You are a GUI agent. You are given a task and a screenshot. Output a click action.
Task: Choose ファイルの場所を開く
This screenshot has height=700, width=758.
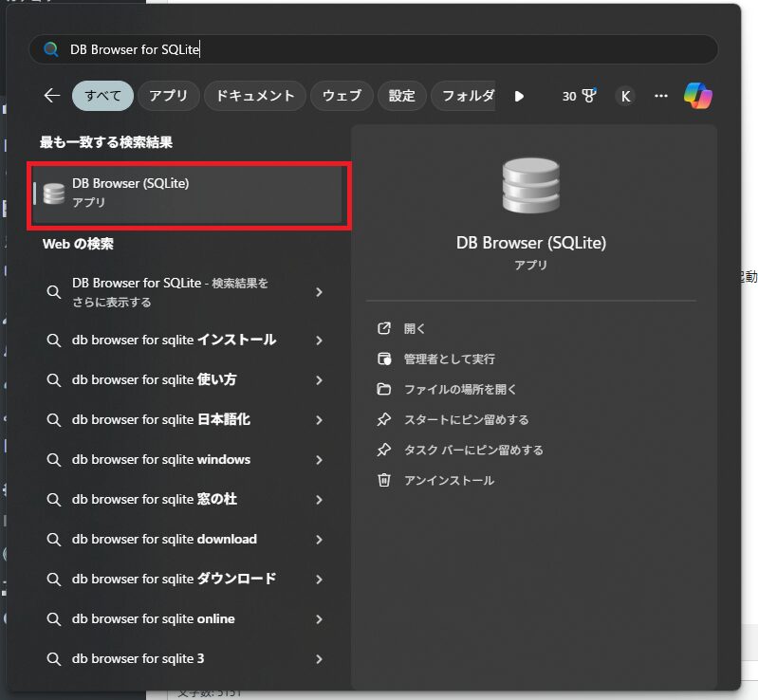(460, 389)
